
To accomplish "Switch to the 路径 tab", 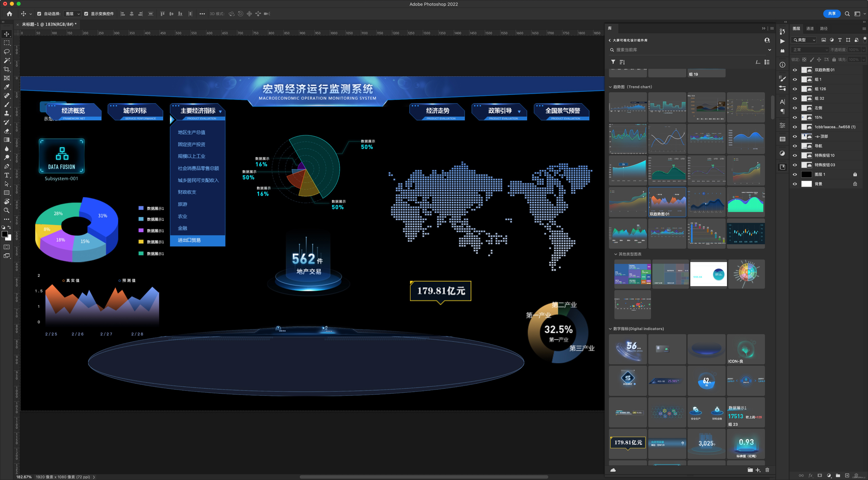I will 824,28.
